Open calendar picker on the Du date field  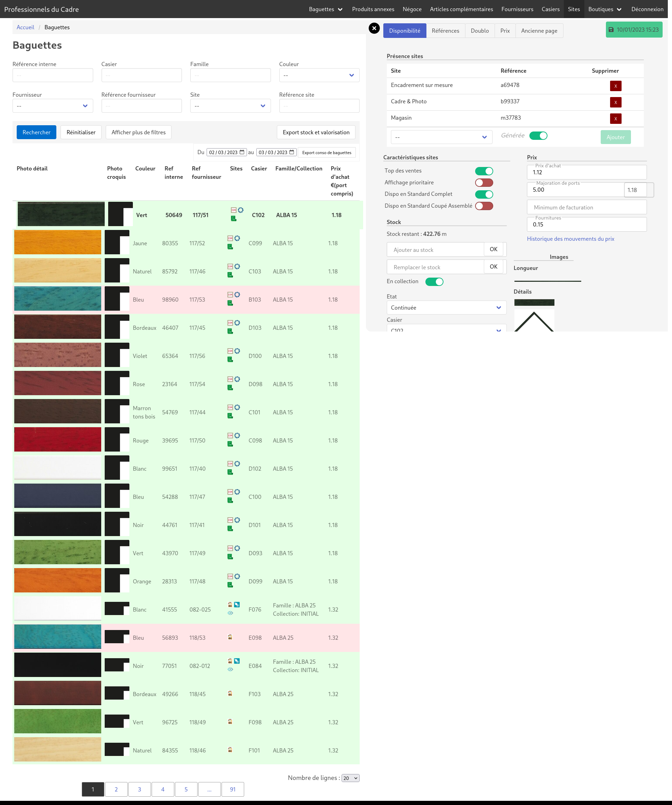242,152
